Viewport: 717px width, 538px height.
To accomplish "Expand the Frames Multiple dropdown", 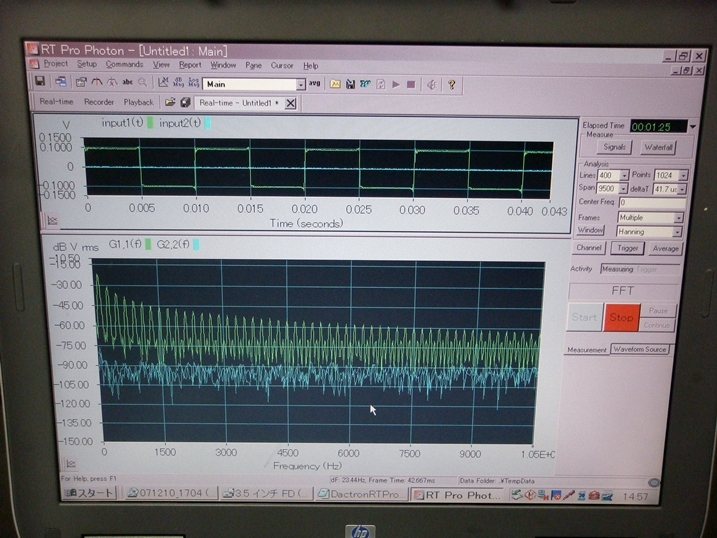I will (679, 218).
